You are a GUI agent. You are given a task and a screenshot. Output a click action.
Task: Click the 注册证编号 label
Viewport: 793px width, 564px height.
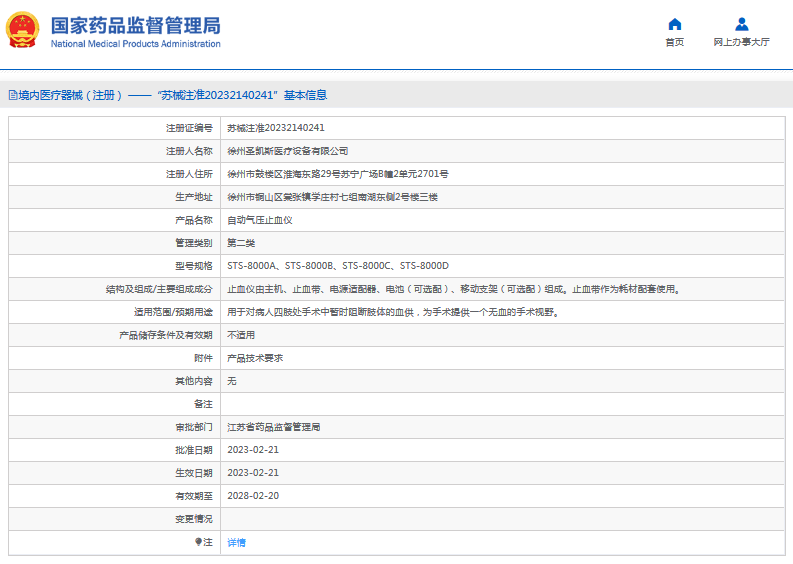(189, 128)
